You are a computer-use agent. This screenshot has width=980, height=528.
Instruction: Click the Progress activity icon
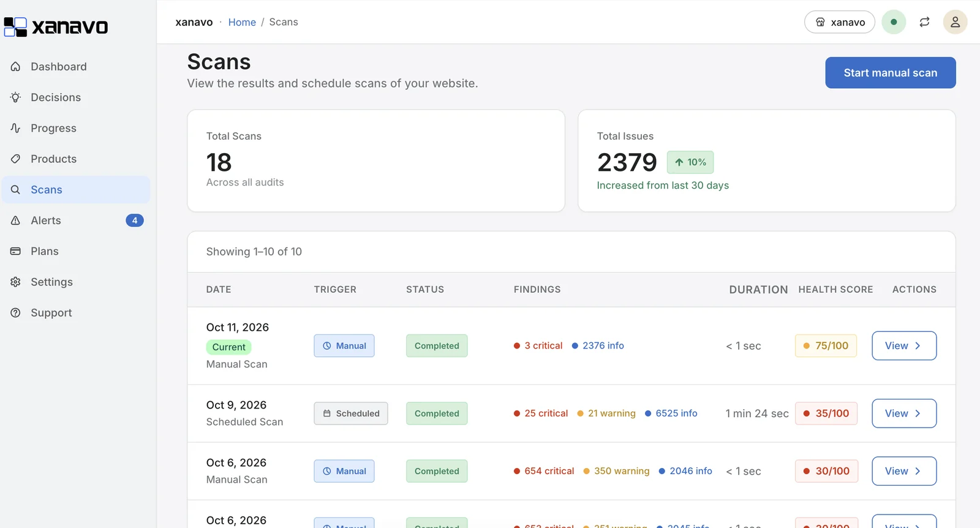click(16, 128)
